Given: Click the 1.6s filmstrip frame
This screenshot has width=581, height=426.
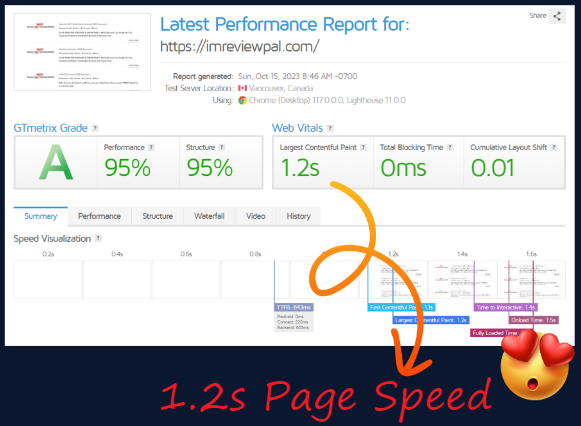Looking at the screenshot, I should point(531,279).
